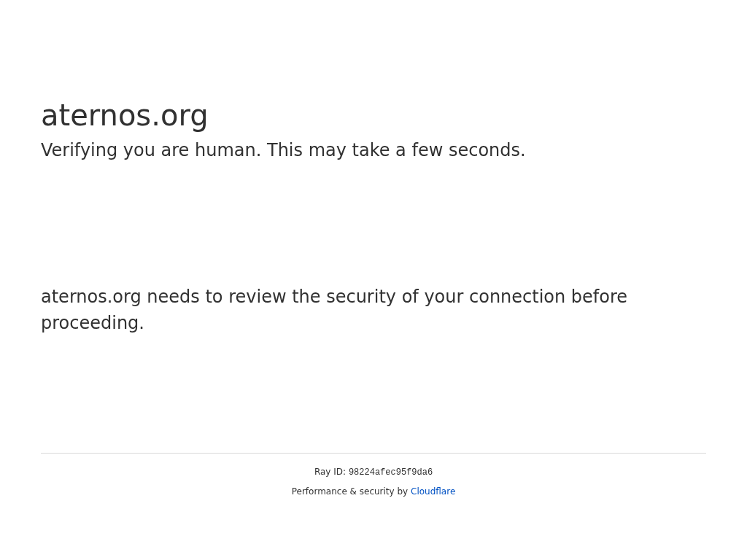Click the horizontal divider above the footer
Image resolution: width=747 pixels, height=560 pixels.
coord(373,453)
